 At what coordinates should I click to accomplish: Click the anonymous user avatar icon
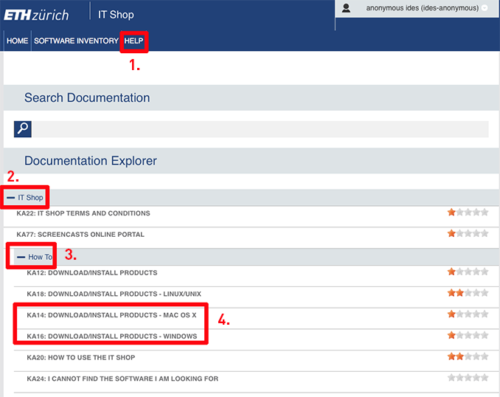pyautogui.click(x=346, y=8)
